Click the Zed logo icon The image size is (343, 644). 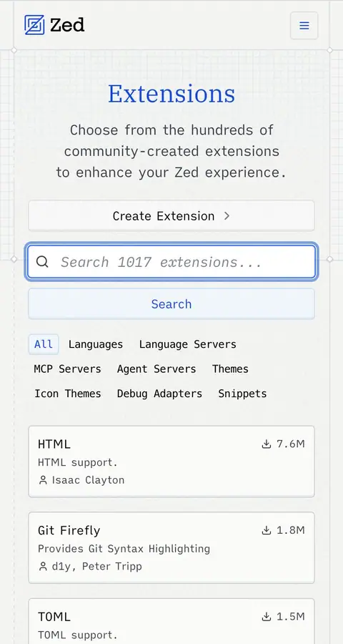pos(34,25)
